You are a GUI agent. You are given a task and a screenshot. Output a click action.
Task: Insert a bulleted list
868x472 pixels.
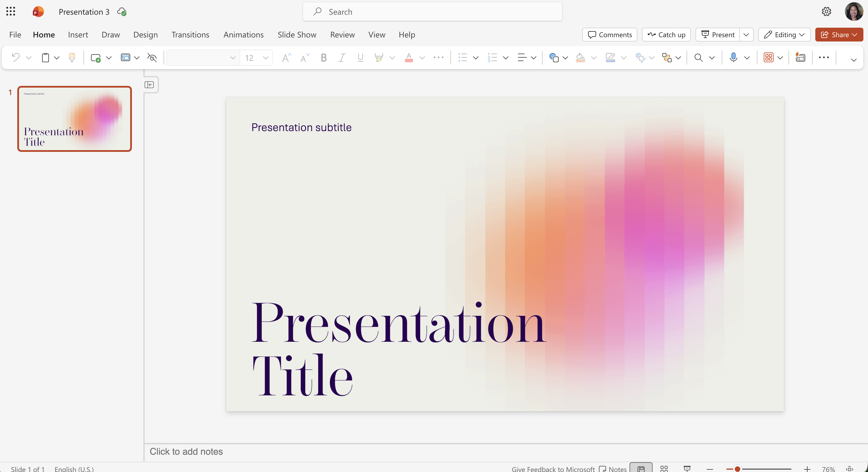pos(463,58)
